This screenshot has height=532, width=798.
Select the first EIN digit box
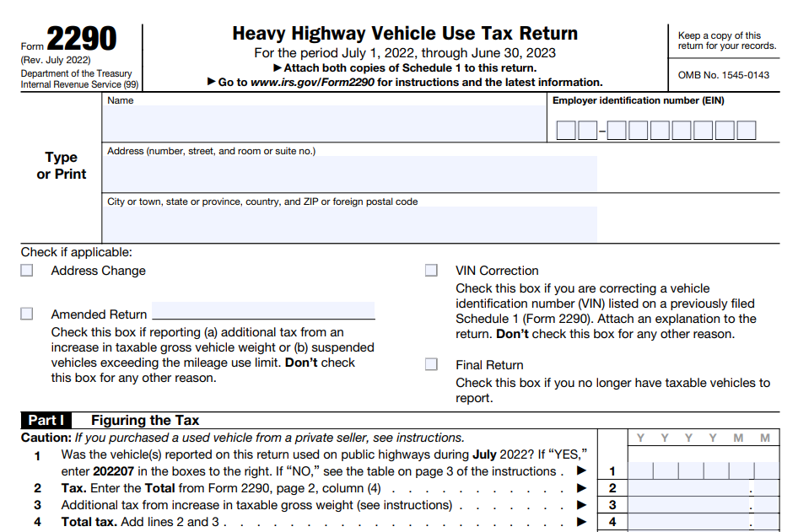566,130
